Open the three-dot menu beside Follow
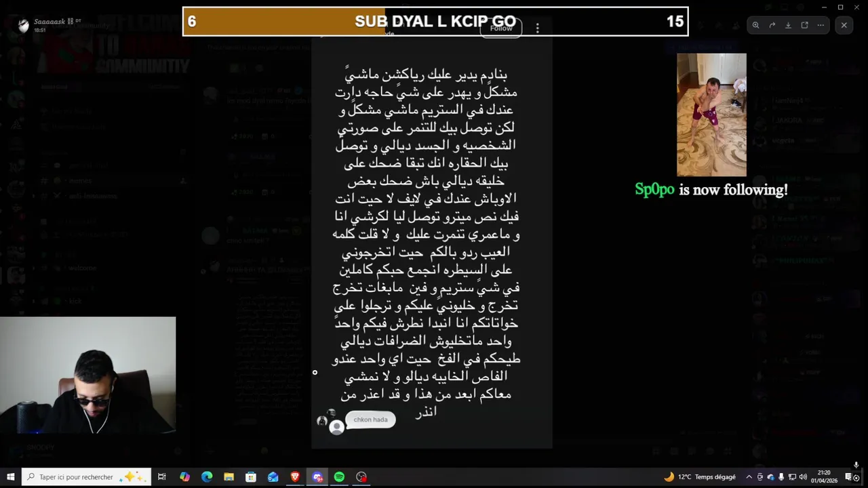This screenshot has height=488, width=868. pyautogui.click(x=537, y=28)
